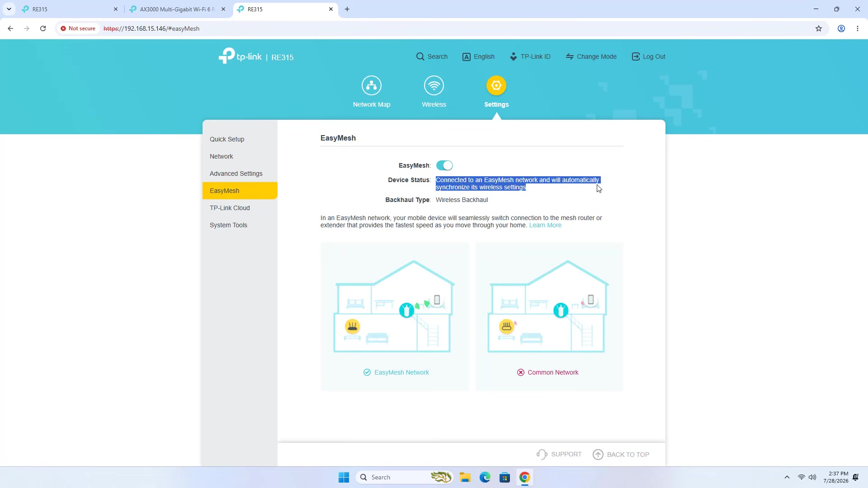868x488 pixels.
Task: Click the EasyMesh Network checkmark label
Action: point(396,372)
